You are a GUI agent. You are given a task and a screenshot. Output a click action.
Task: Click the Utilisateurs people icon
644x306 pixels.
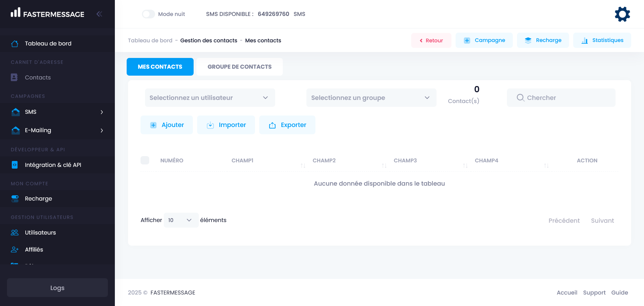[x=15, y=232]
